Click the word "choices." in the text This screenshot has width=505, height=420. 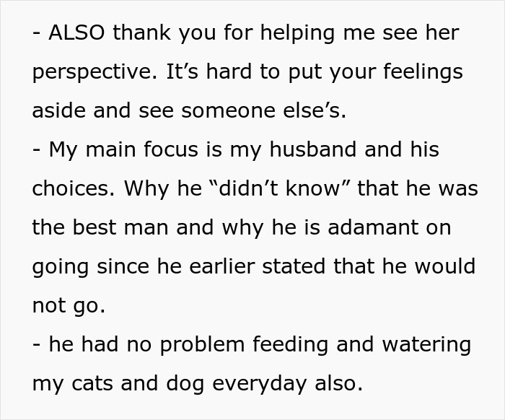point(74,188)
